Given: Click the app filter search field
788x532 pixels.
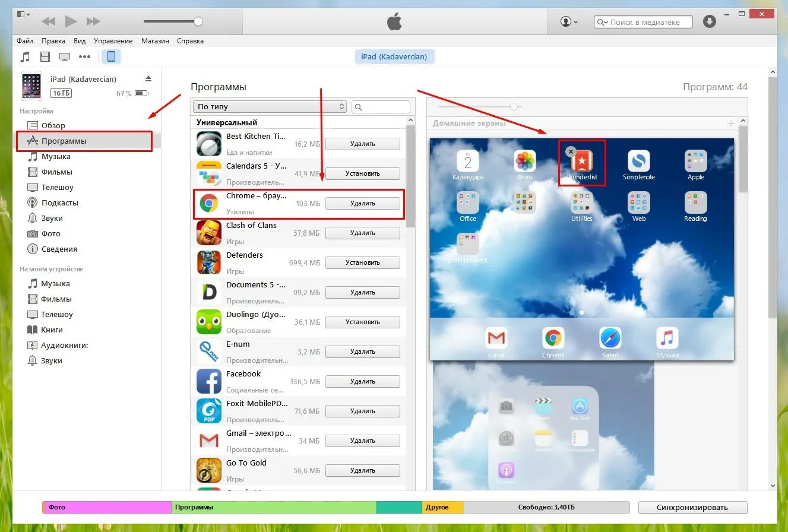Looking at the screenshot, I should 381,107.
